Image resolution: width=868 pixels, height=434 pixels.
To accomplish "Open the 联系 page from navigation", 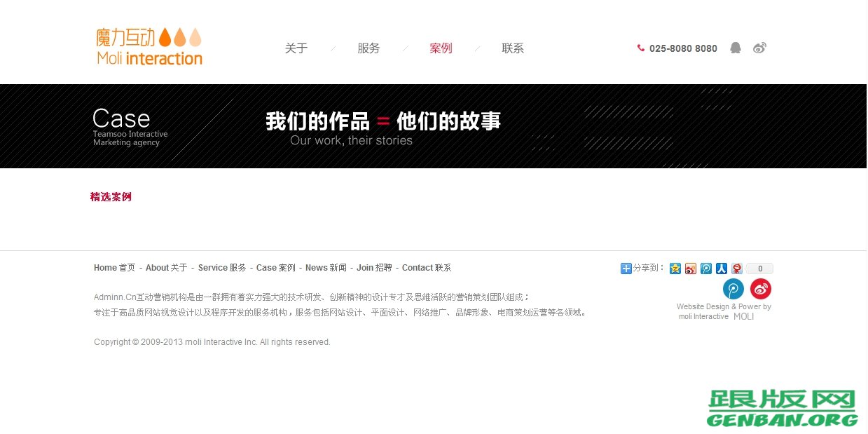I will [512, 48].
